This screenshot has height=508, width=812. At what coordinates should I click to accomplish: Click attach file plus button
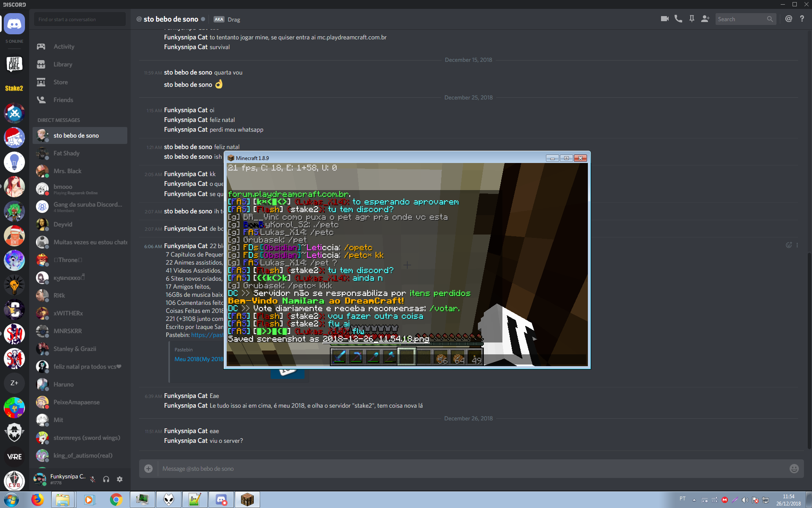[x=148, y=469]
